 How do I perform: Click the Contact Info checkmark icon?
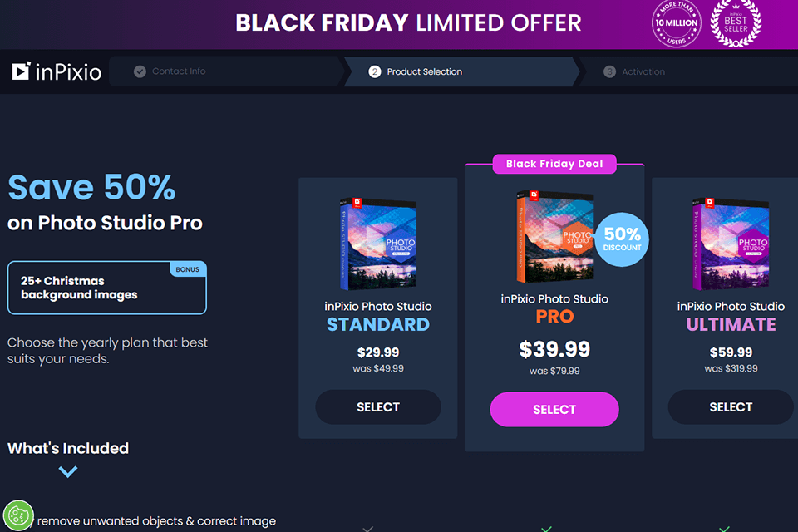(140, 71)
